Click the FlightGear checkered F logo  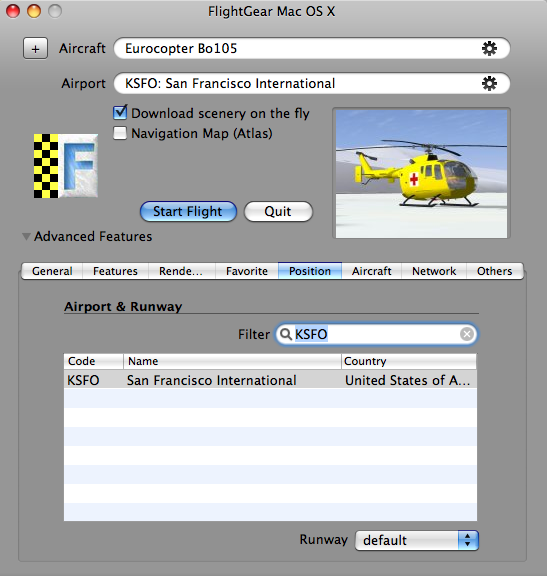point(66,166)
